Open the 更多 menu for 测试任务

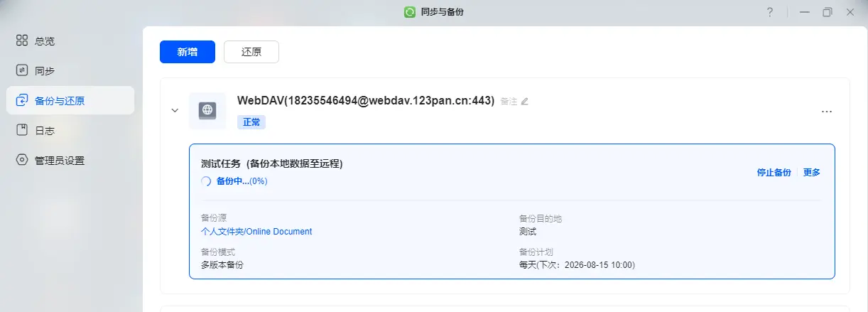(812, 172)
